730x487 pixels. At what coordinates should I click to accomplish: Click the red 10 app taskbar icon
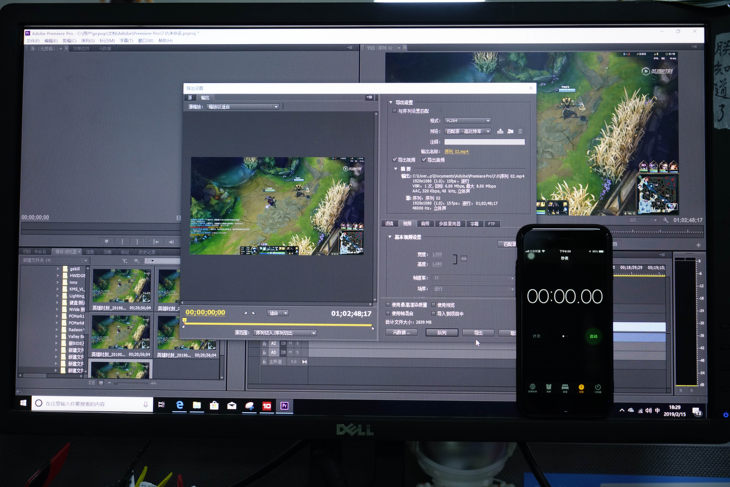click(267, 406)
